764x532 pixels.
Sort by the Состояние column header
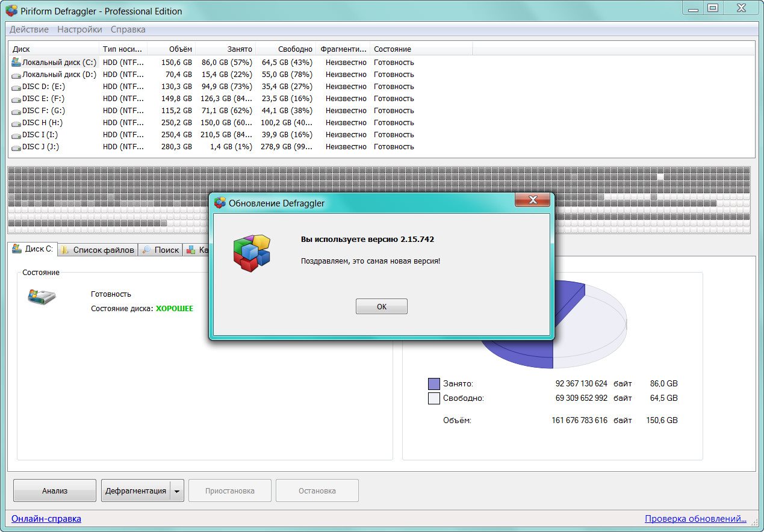[421, 49]
